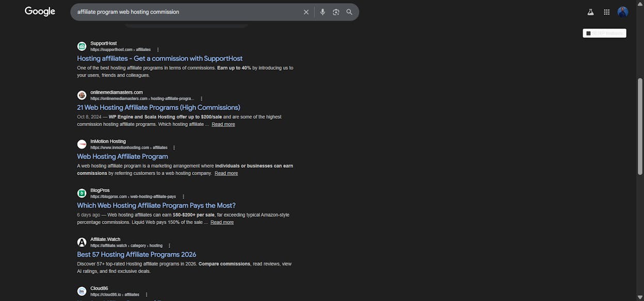Click Read more under InMotion Hosting snippet
This screenshot has height=301, width=644.
[226, 173]
